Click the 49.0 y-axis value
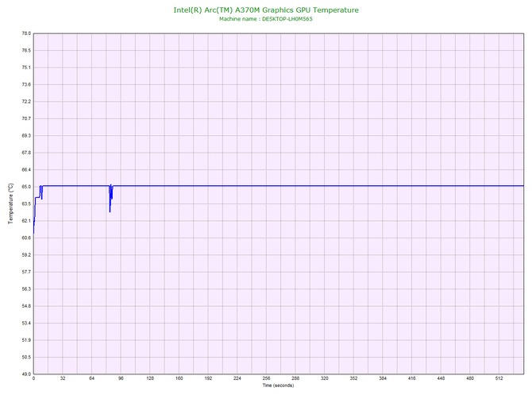Image resolution: width=532 pixels, height=399 pixels. coord(26,374)
